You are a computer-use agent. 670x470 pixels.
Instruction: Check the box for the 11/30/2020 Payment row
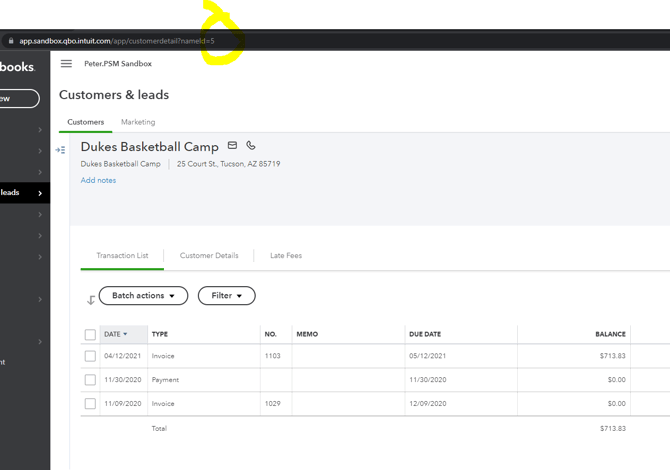90,380
